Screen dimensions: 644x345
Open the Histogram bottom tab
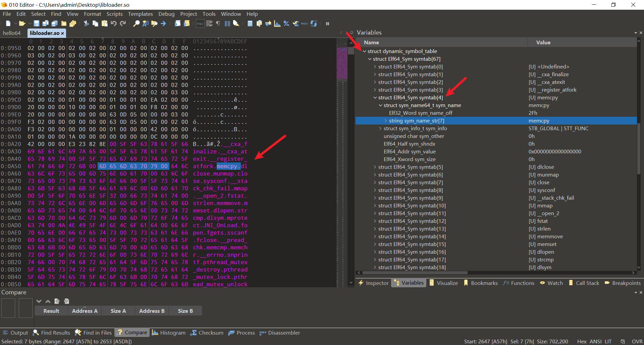pos(169,333)
